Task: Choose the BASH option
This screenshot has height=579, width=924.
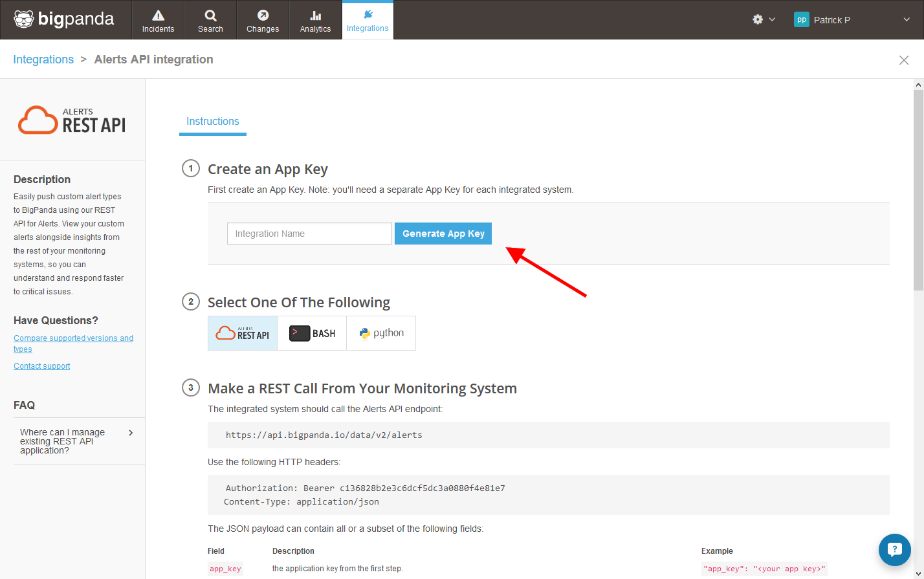Action: (x=312, y=333)
